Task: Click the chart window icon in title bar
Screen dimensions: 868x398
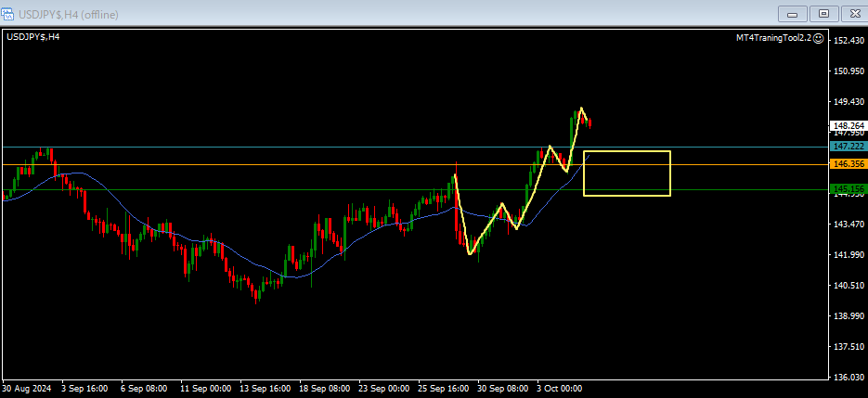Action: point(10,14)
